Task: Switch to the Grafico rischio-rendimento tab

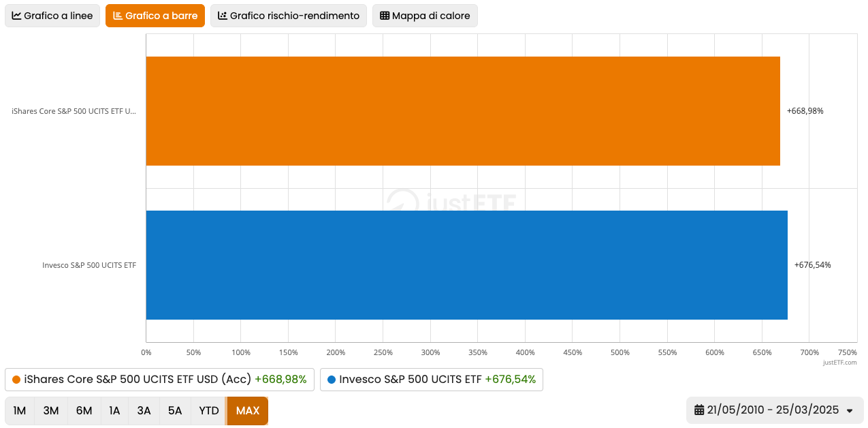Action: 288,15
